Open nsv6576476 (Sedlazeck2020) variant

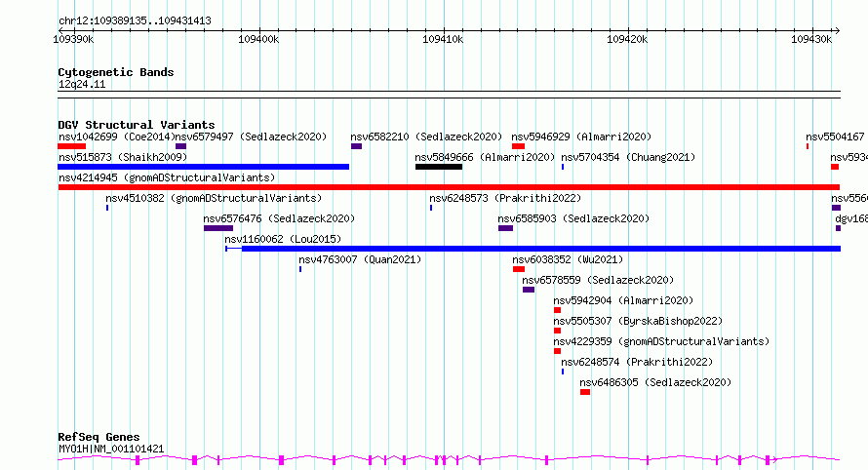coord(279,218)
